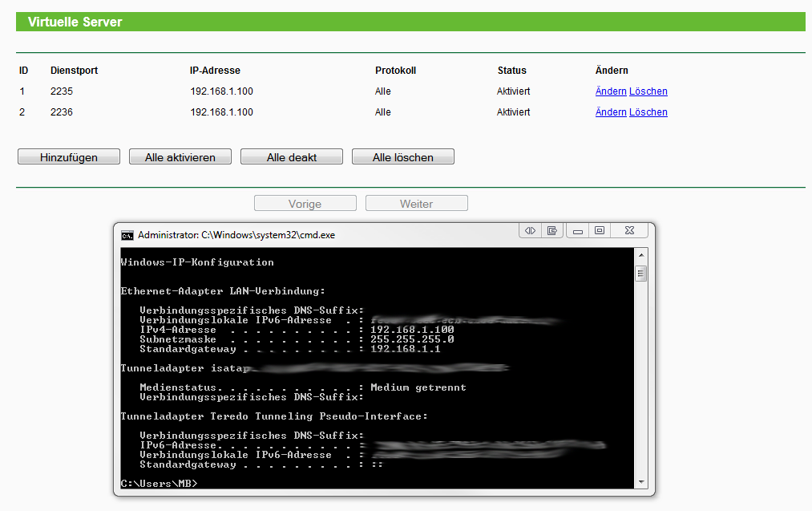This screenshot has width=812, height=511.
Task: Click cmd scrollbar down arrow
Action: pyautogui.click(x=641, y=482)
